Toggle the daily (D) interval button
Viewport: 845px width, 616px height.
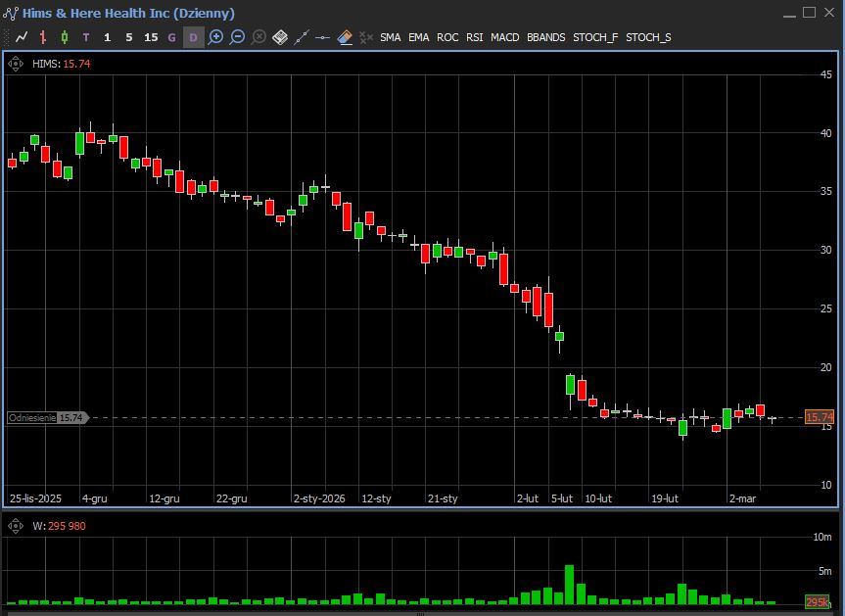coord(193,37)
